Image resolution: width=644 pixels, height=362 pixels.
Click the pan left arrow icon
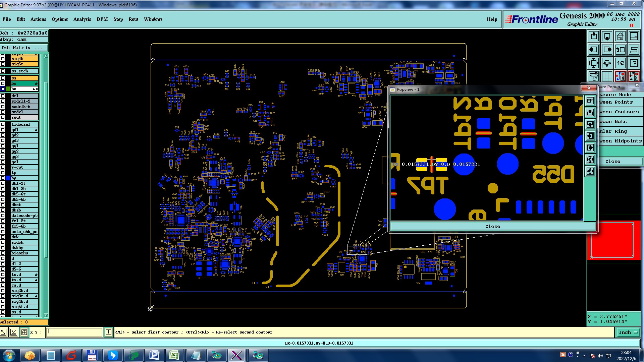click(593, 50)
